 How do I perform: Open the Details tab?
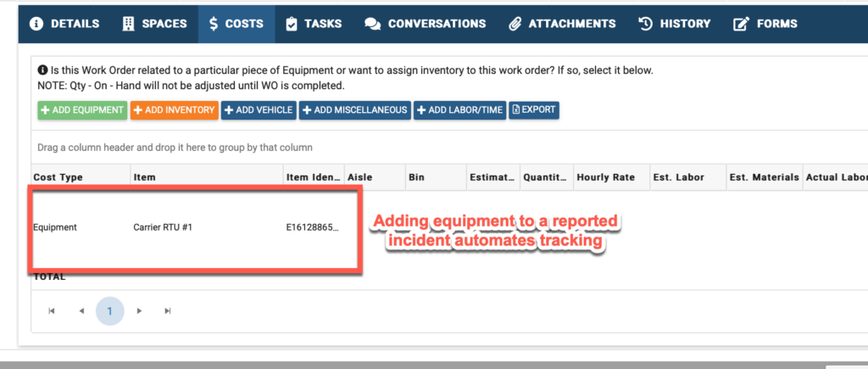(64, 24)
